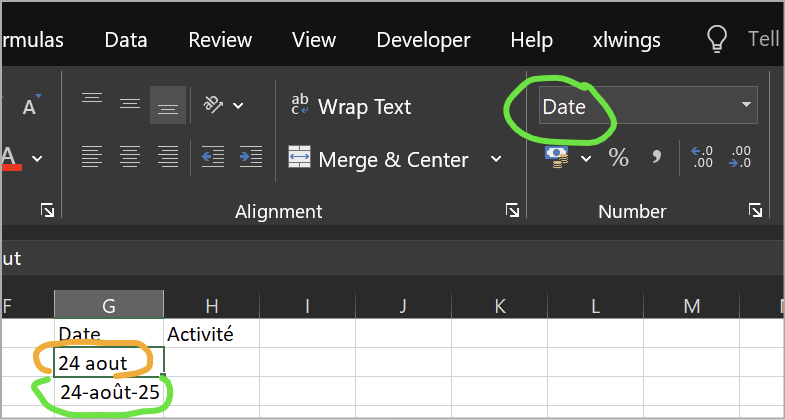This screenshot has height=420, width=785.
Task: Apply Accounting Number Format
Action: pyautogui.click(x=556, y=158)
